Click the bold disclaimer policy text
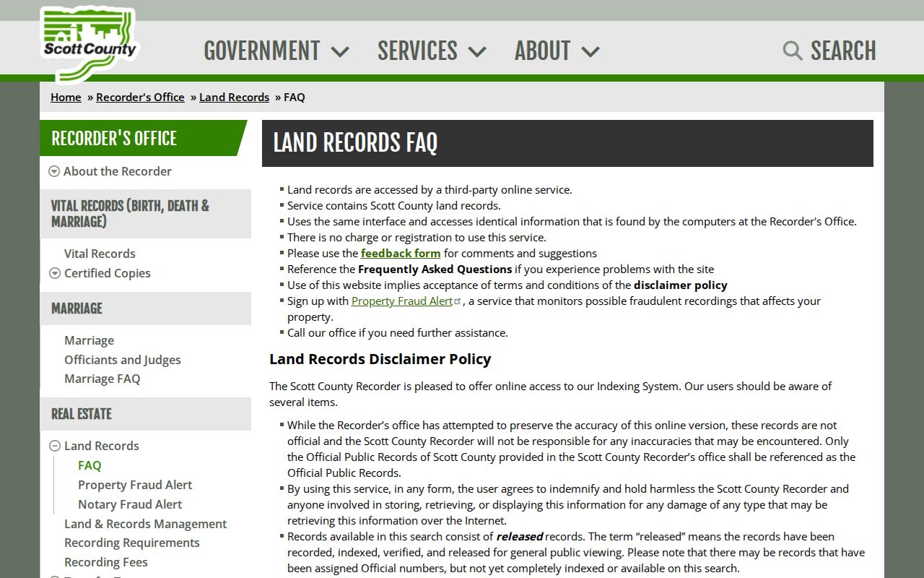Image resolution: width=924 pixels, height=578 pixels. [x=681, y=285]
